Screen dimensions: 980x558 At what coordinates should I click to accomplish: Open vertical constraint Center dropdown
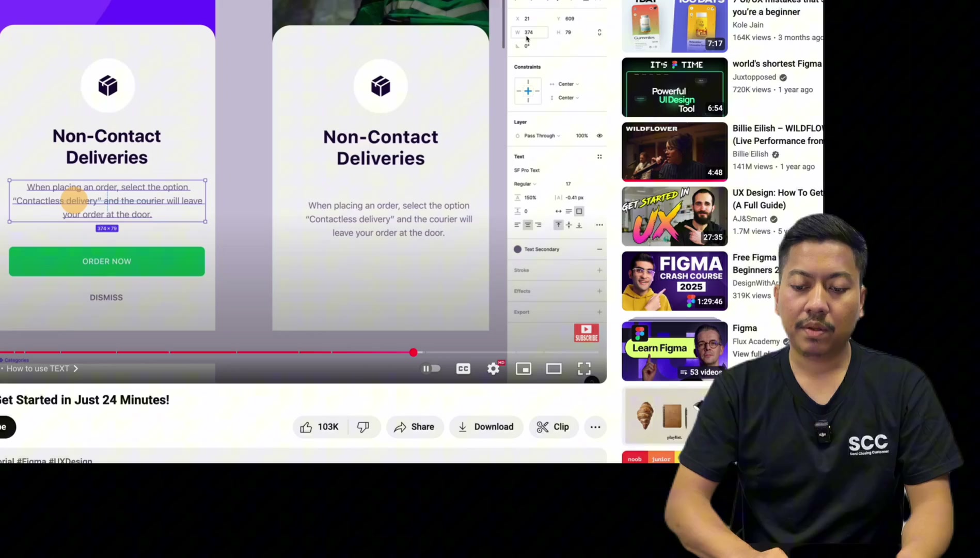point(568,98)
